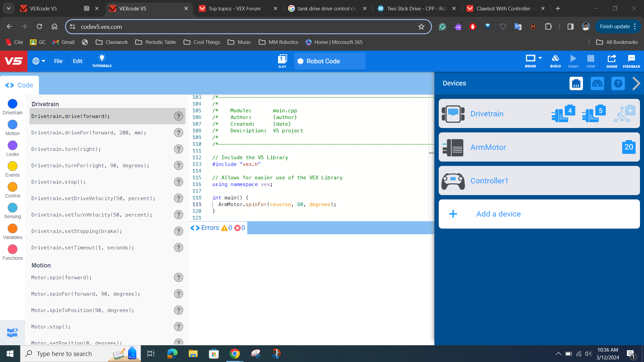This screenshot has height=362, width=644.
Task: Open help for setStopping(brake) command
Action: coord(178,231)
